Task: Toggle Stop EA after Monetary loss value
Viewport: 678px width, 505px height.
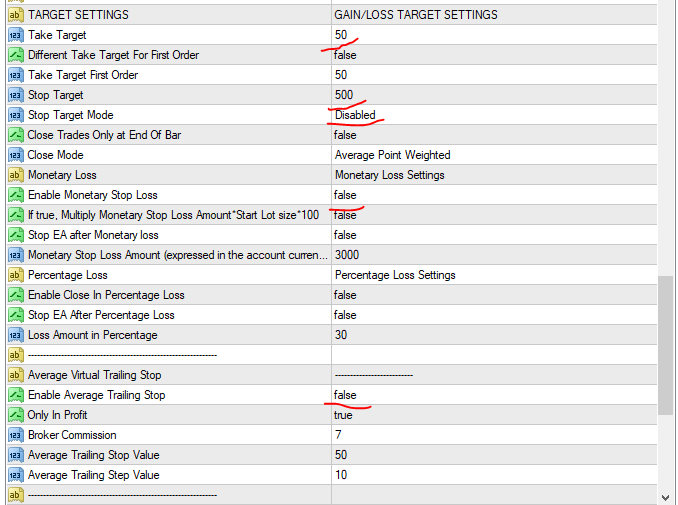Action: click(345, 235)
